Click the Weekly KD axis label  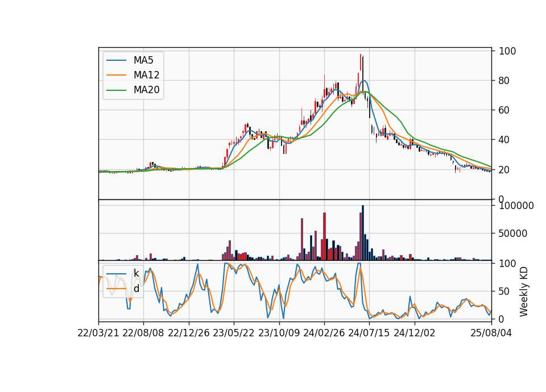point(524,291)
